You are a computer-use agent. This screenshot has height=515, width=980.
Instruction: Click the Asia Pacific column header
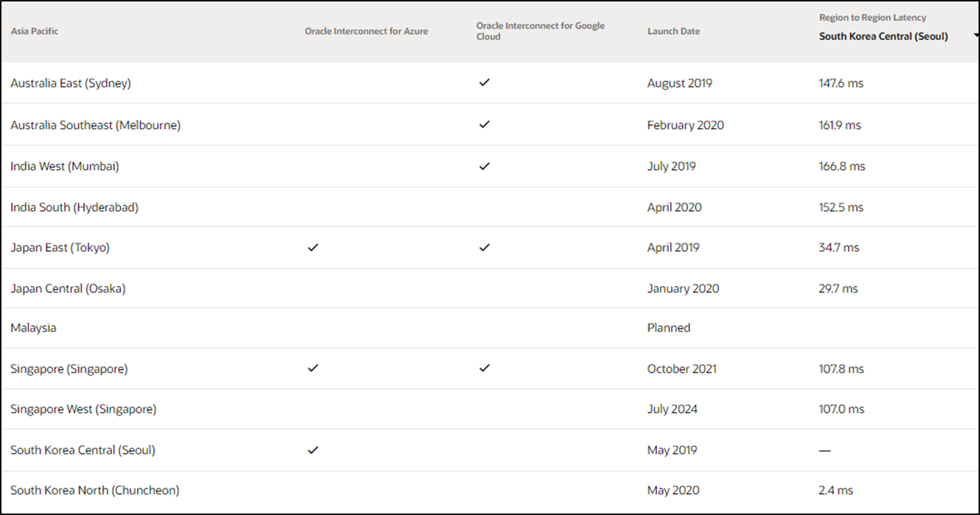(34, 31)
